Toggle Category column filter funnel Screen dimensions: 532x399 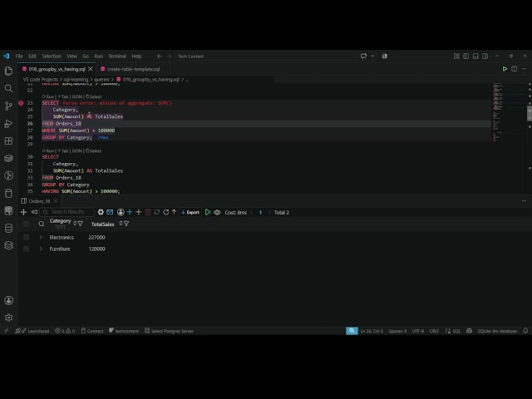pos(81,224)
